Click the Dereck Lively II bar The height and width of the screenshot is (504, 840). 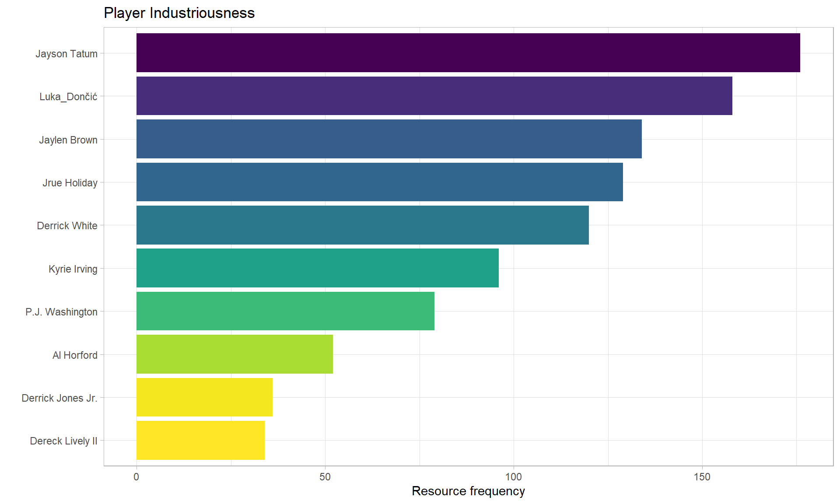tap(200, 441)
